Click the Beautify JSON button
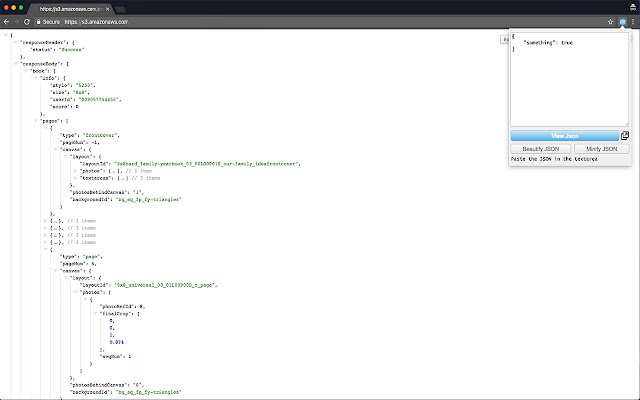The image size is (640, 400). coord(538,147)
